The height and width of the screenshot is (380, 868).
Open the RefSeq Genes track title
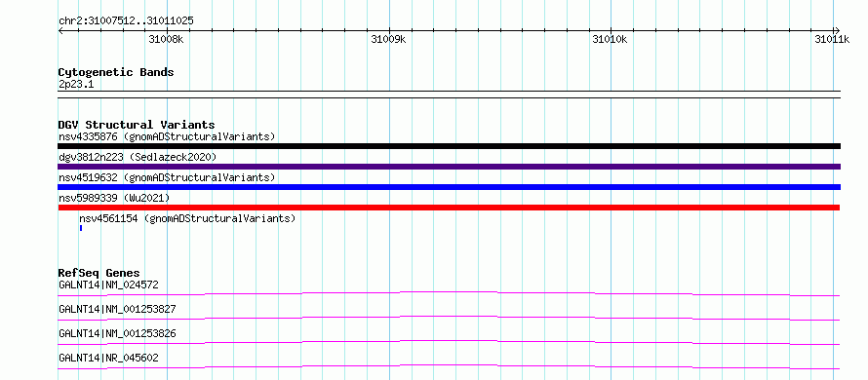[x=99, y=273]
